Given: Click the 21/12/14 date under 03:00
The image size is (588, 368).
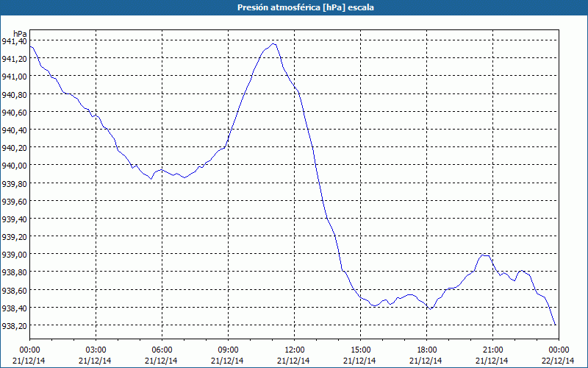Looking at the screenshot, I should (x=96, y=361).
